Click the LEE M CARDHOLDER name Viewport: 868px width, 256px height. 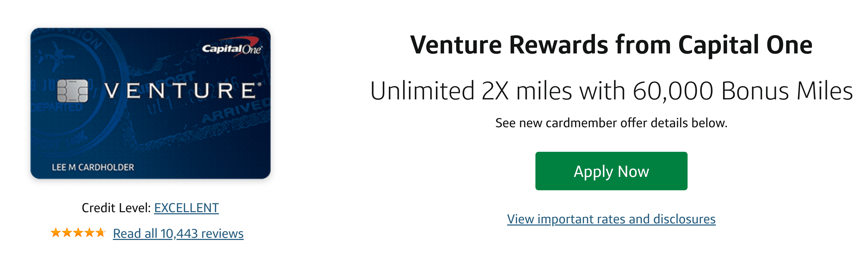pyautogui.click(x=93, y=167)
